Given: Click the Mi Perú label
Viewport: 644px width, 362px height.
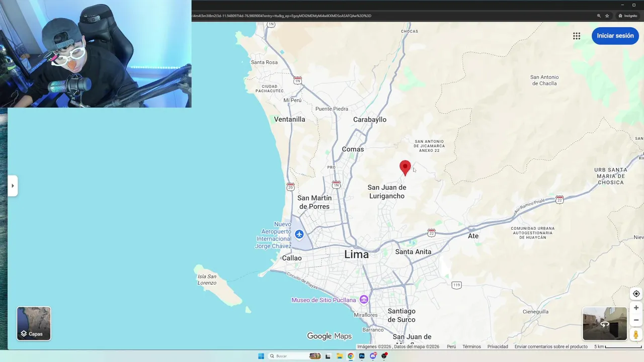Looking at the screenshot, I should point(292,100).
